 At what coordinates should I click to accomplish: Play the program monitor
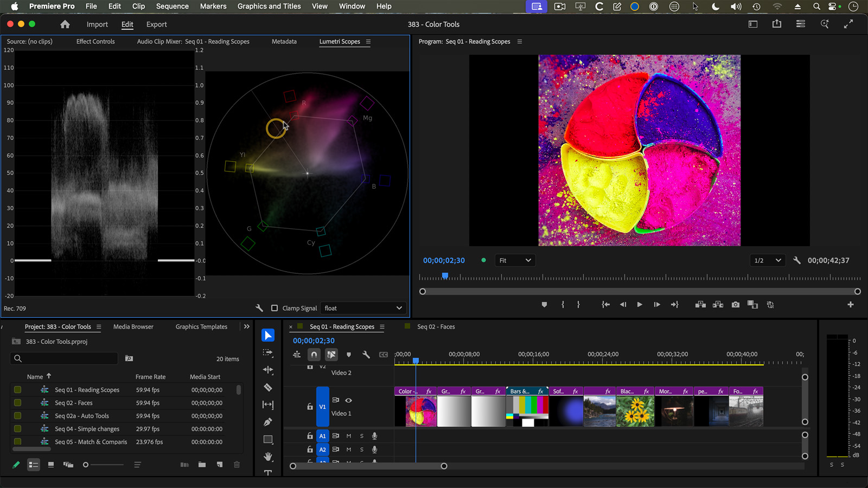(x=640, y=305)
